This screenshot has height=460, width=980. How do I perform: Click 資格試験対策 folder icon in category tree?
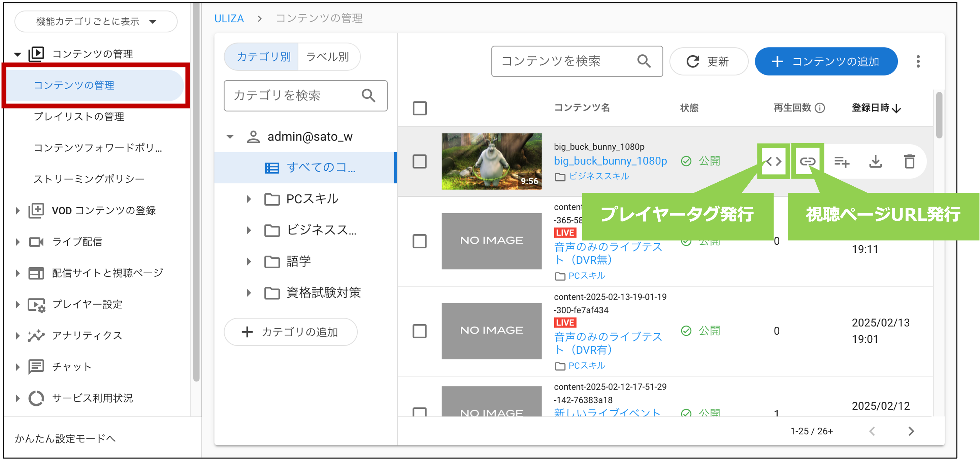point(272,293)
